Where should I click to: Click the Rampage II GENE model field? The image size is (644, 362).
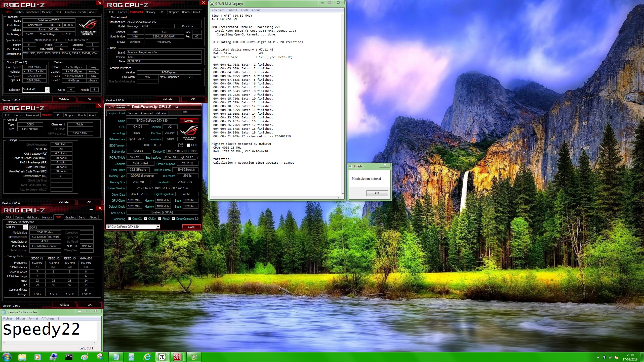click(x=150, y=26)
